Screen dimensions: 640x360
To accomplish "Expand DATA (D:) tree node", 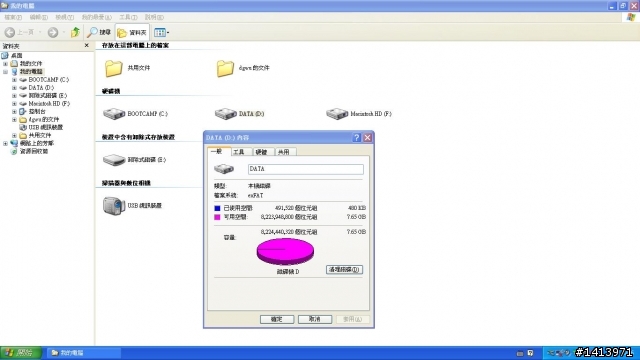I will click(x=14, y=88).
